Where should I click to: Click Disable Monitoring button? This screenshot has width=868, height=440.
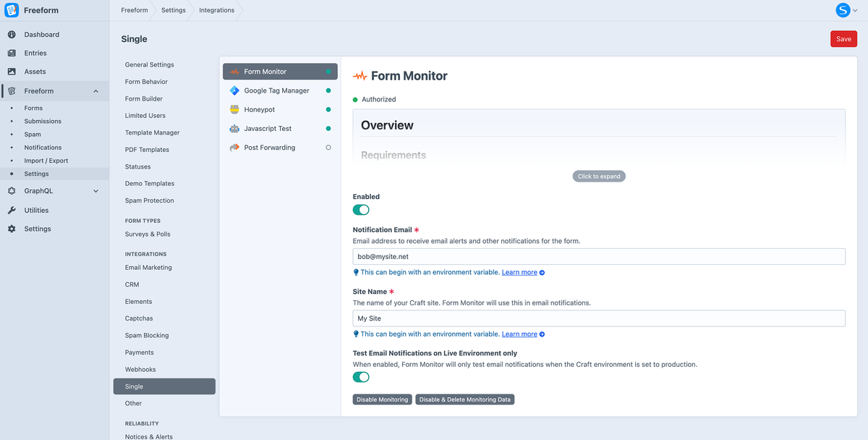(x=383, y=399)
